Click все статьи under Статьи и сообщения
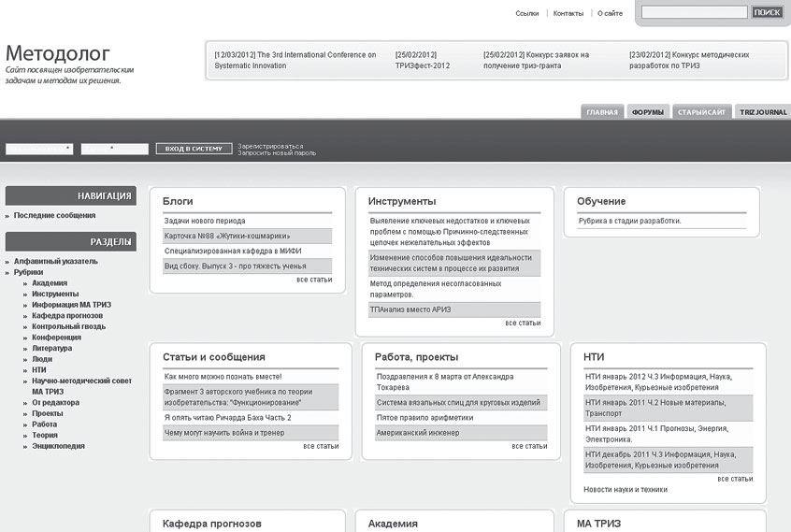791x532 pixels. coord(321,446)
